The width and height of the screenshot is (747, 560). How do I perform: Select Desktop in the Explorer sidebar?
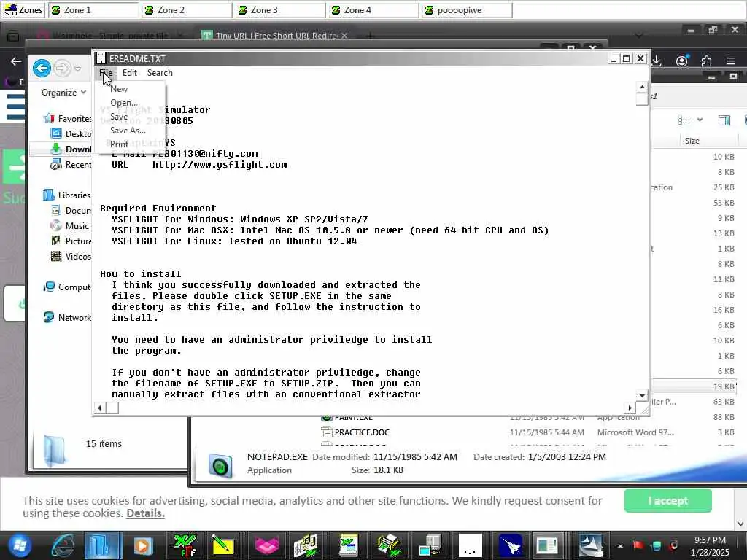coord(71,134)
